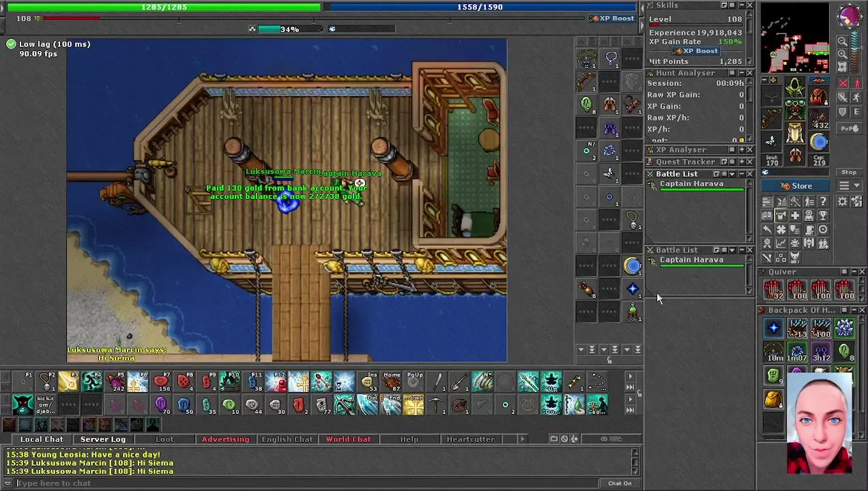Collapse the equipment panel with minus button
The width and height of the screenshot is (868, 491).
764,80
